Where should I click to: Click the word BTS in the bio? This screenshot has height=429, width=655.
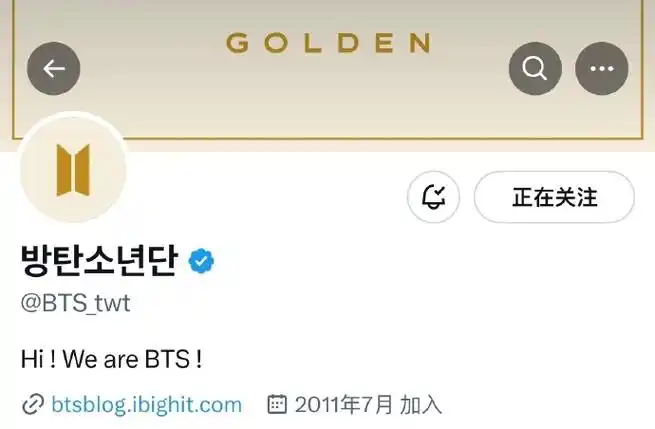coord(167,359)
